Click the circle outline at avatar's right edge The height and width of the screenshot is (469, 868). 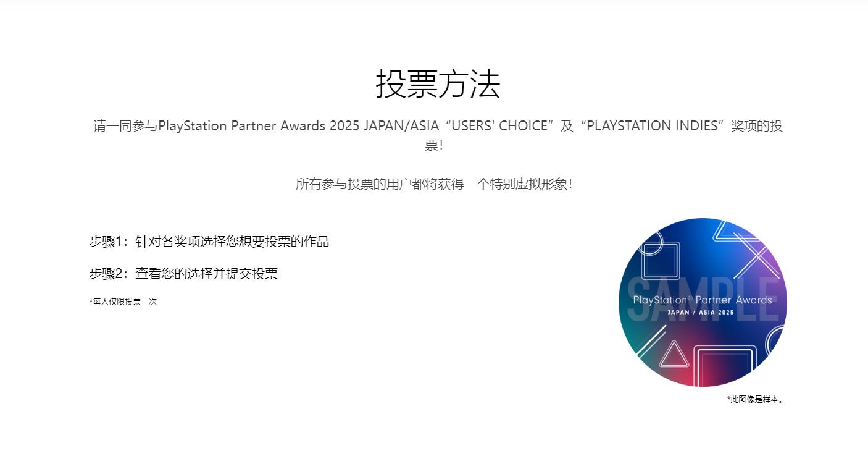[777, 343]
